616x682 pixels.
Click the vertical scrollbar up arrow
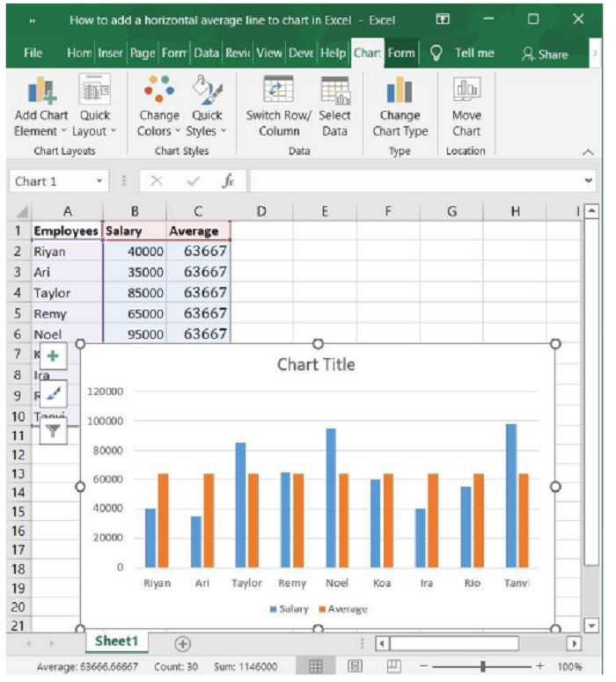[x=591, y=211]
